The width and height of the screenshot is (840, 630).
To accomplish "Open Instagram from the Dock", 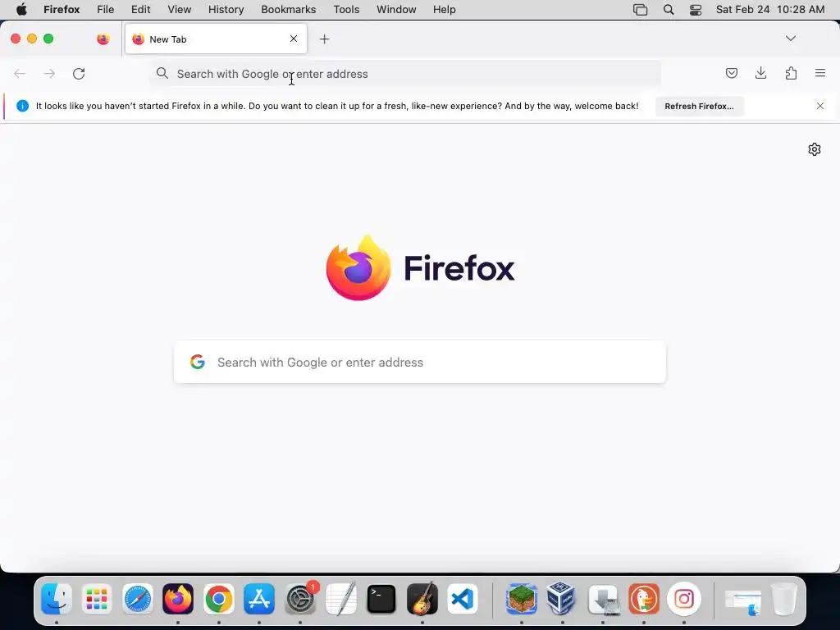I will [x=684, y=598].
